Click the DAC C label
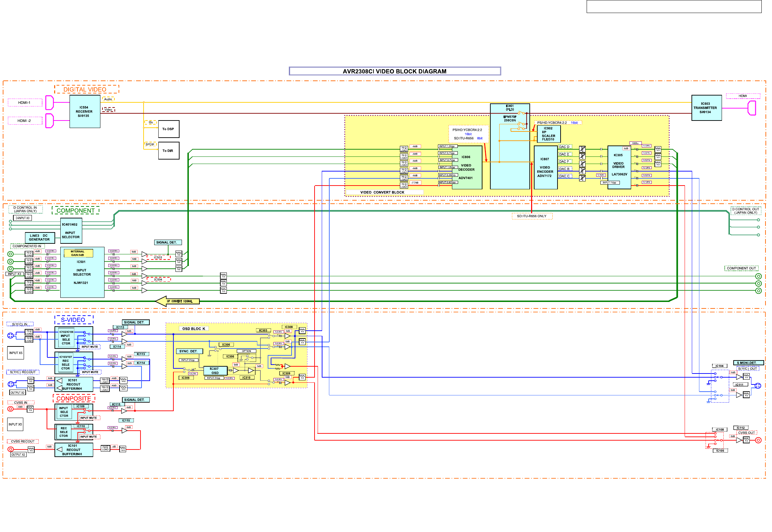 (565, 176)
